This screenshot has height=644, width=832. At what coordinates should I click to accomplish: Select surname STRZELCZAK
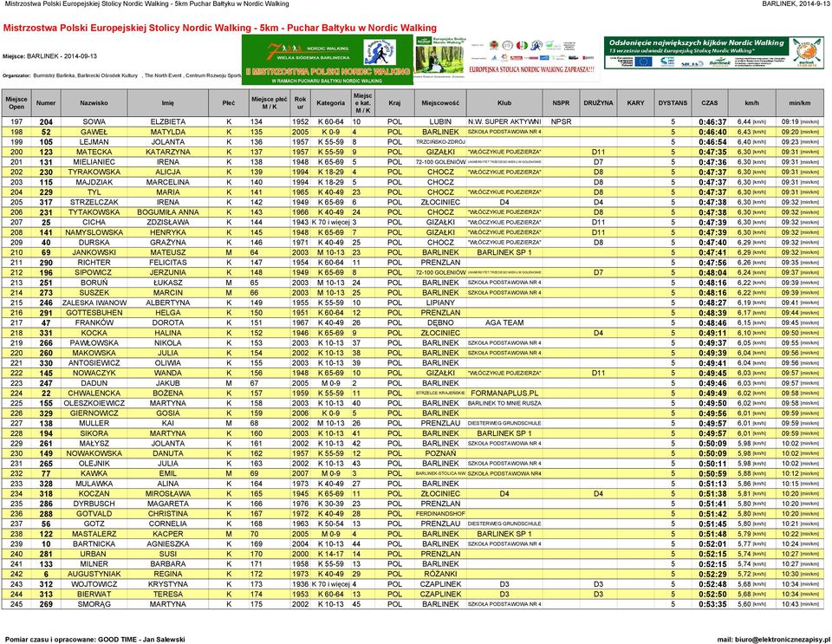(94, 203)
